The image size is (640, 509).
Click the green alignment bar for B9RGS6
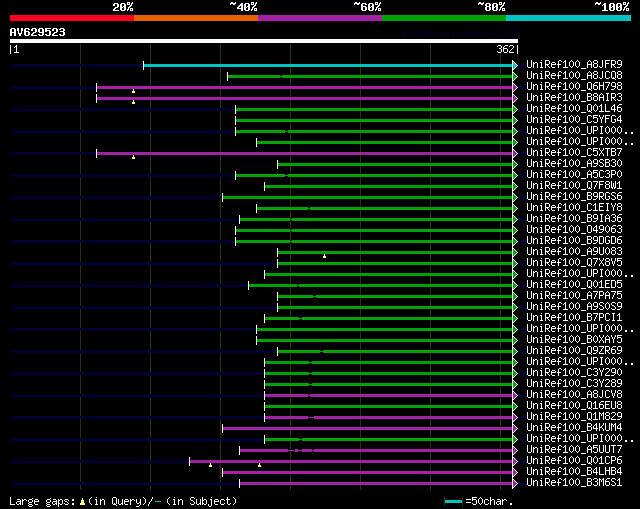[368, 198]
